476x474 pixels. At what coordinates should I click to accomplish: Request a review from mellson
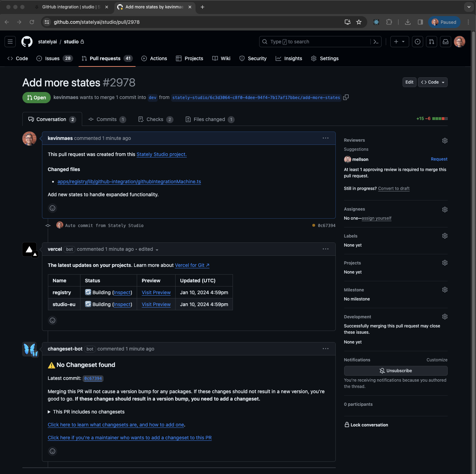click(439, 159)
